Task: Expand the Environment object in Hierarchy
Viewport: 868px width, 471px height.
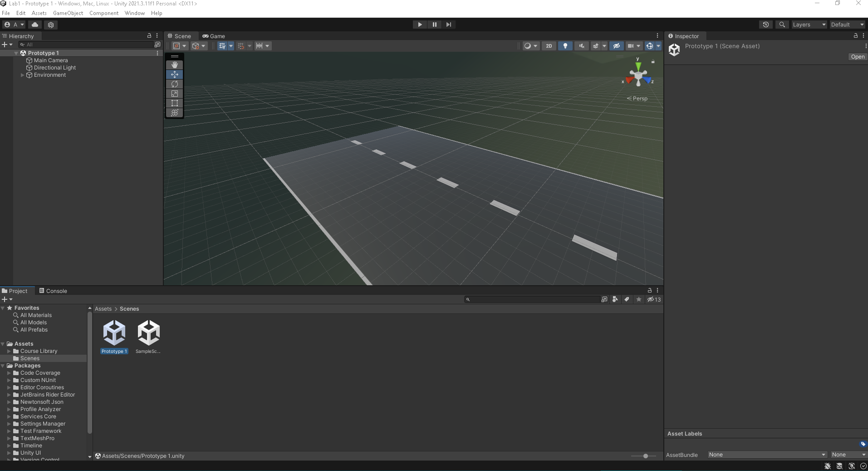Action: 22,75
